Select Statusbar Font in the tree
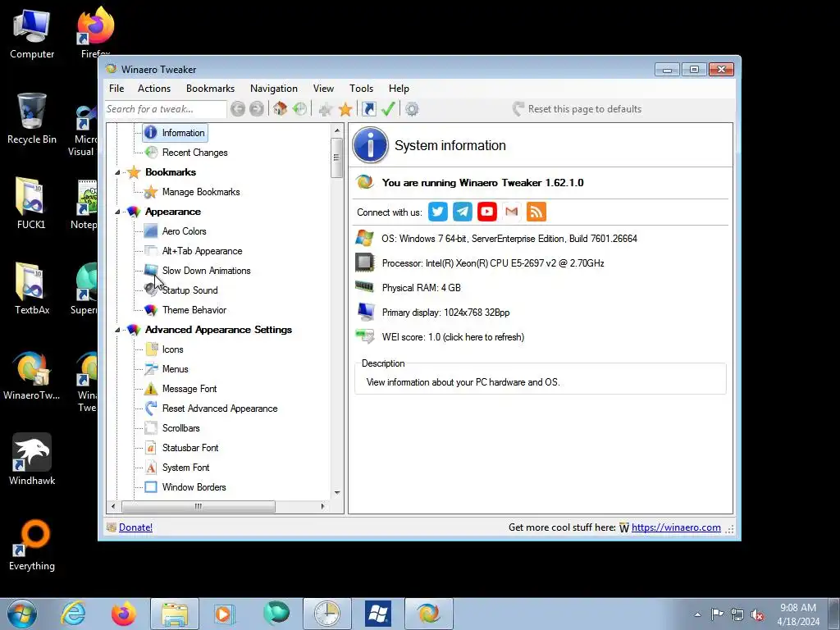 [190, 448]
